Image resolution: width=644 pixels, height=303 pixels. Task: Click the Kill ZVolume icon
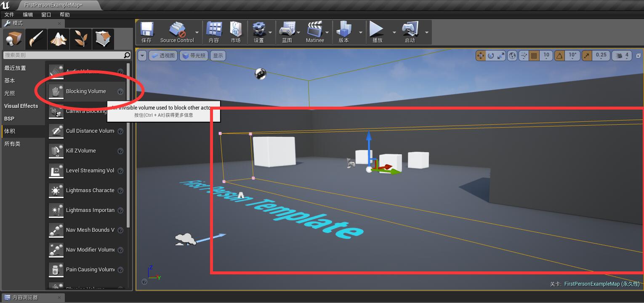point(56,151)
